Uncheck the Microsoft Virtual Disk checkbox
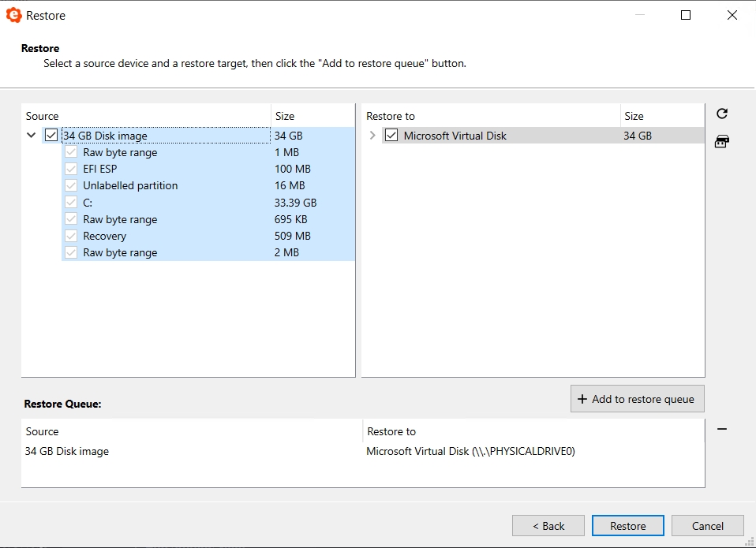The width and height of the screenshot is (756, 548). tap(391, 136)
